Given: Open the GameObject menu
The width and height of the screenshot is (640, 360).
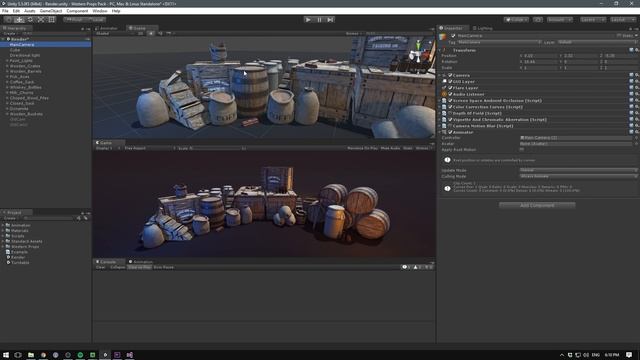Looking at the screenshot, I should (51, 11).
